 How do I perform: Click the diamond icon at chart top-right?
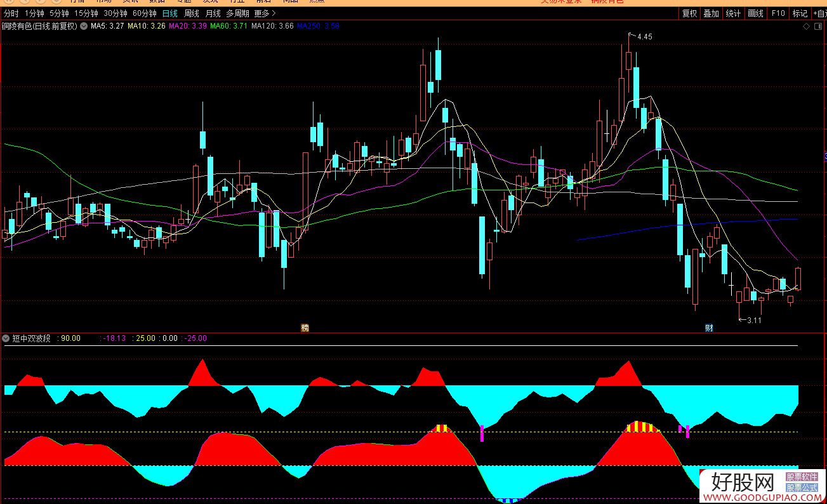[806, 27]
